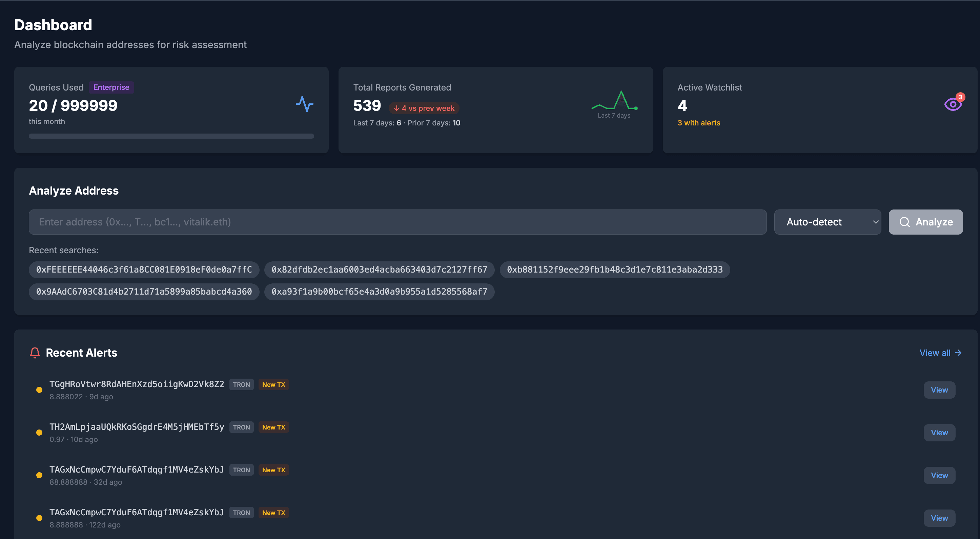The width and height of the screenshot is (980, 539).
Task: Click the 4 vs prev week badge
Action: pyautogui.click(x=424, y=108)
